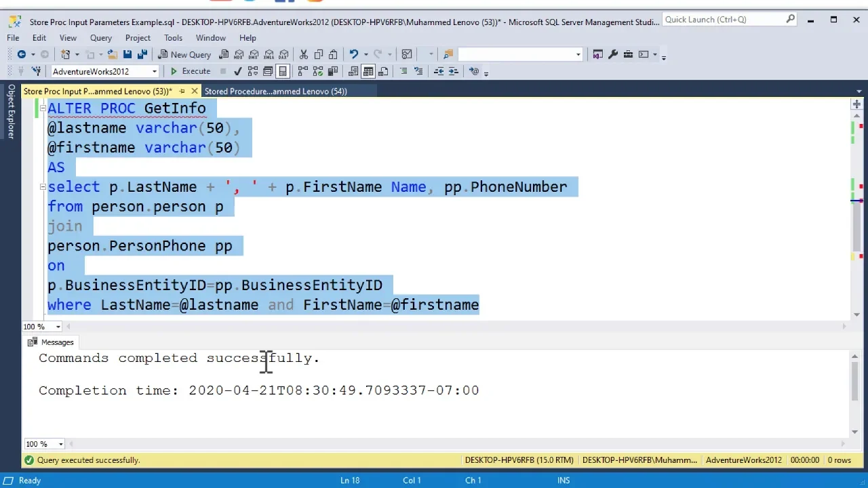Open the Toolbox icon
The width and height of the screenshot is (868, 488).
click(628, 54)
